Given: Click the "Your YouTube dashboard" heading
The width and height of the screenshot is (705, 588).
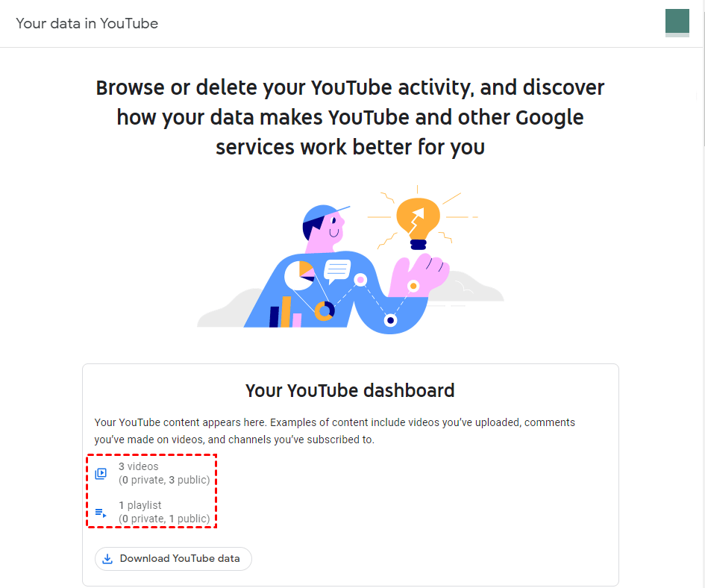Looking at the screenshot, I should click(x=350, y=390).
